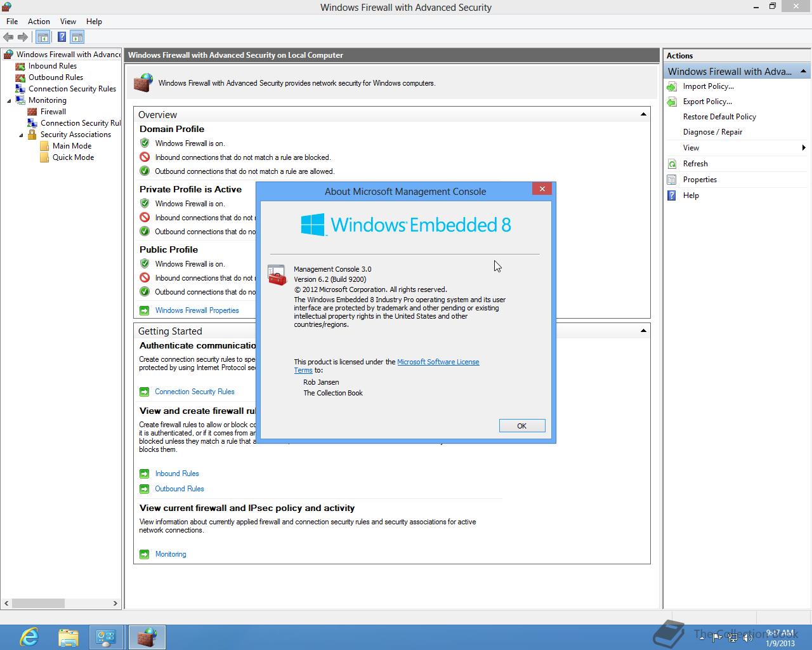Click Export Policy action
The image size is (812, 650).
click(707, 102)
